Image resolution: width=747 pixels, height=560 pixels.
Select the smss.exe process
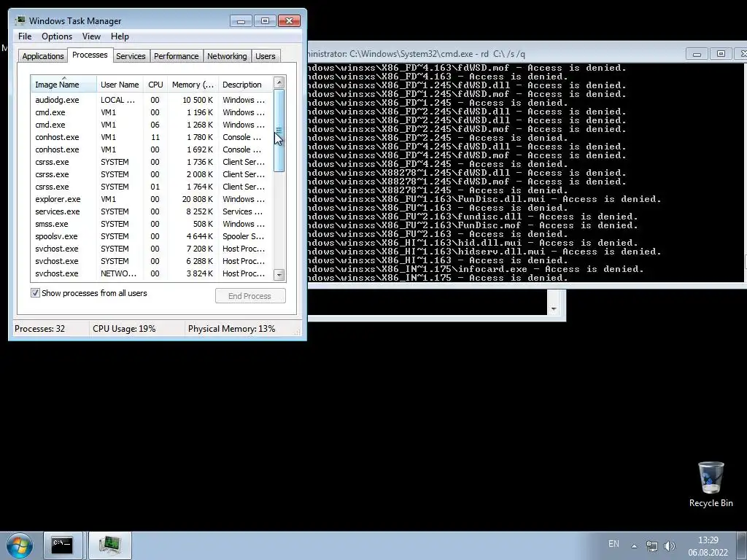click(152, 224)
